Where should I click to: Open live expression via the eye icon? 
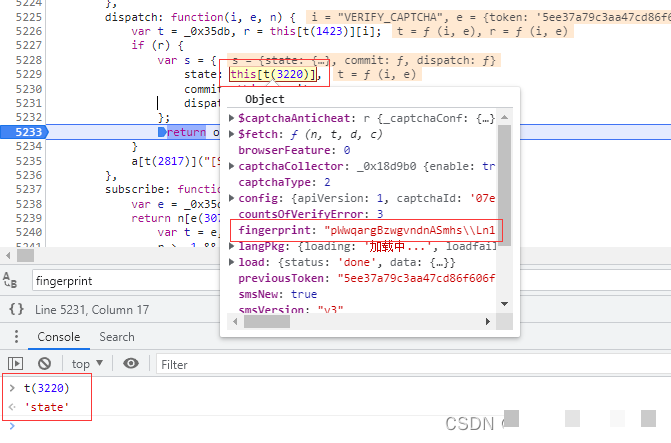131,364
